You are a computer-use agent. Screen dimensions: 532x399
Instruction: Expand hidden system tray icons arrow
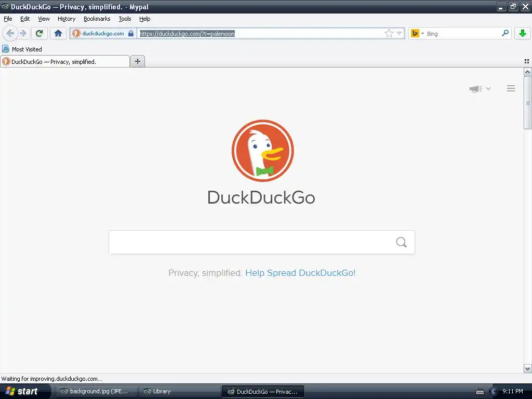tap(494, 392)
